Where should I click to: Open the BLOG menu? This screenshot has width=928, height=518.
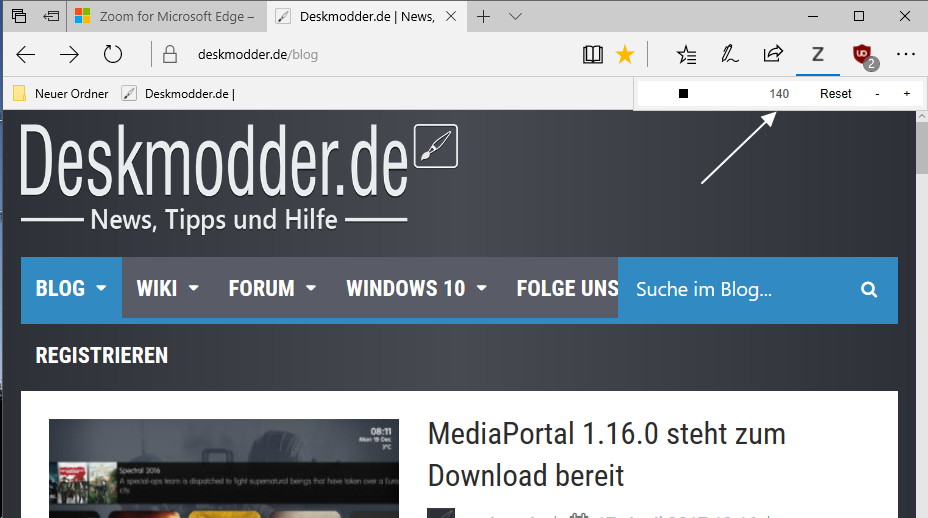click(71, 288)
